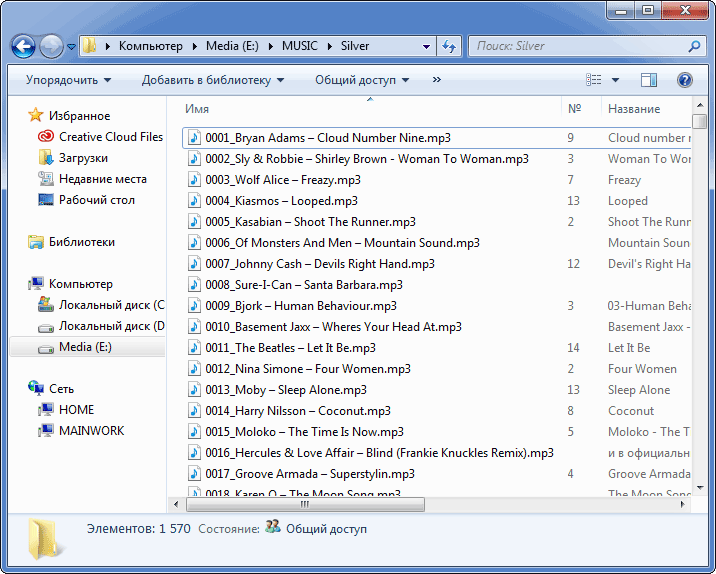The height and width of the screenshot is (574, 716).
Task: Open the address bar history dropdown arrow
Action: point(427,46)
